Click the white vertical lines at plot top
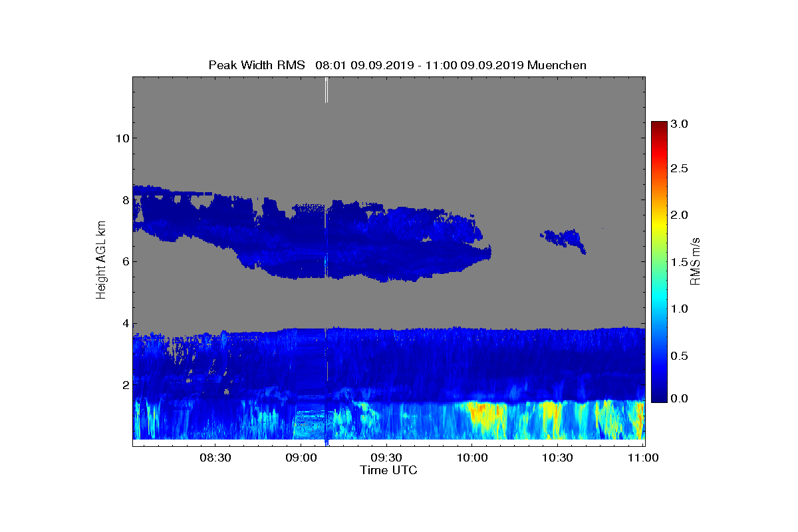The height and width of the screenshot is (532, 798). click(x=327, y=90)
